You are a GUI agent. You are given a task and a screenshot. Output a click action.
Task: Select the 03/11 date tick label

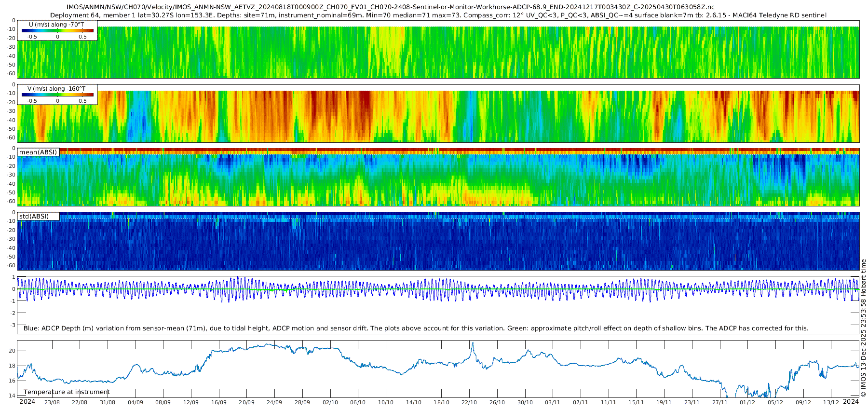[553, 402]
